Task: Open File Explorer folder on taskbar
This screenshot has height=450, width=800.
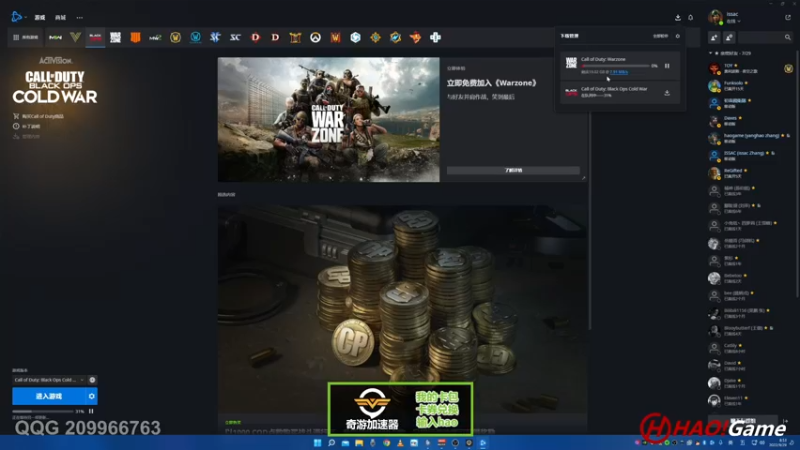Action: [x=359, y=443]
